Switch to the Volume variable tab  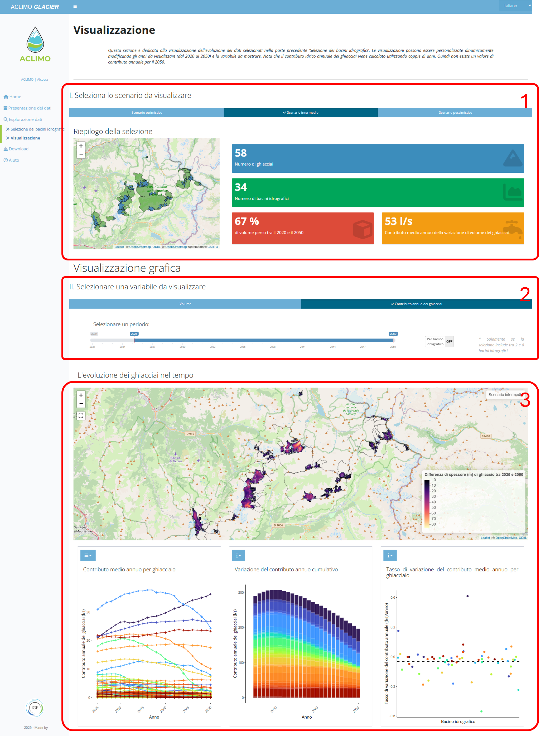coord(185,304)
